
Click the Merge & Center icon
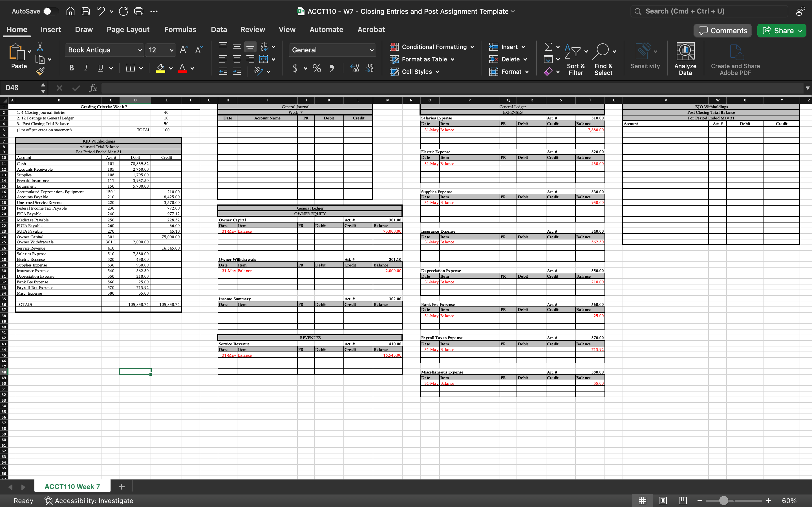(x=264, y=59)
